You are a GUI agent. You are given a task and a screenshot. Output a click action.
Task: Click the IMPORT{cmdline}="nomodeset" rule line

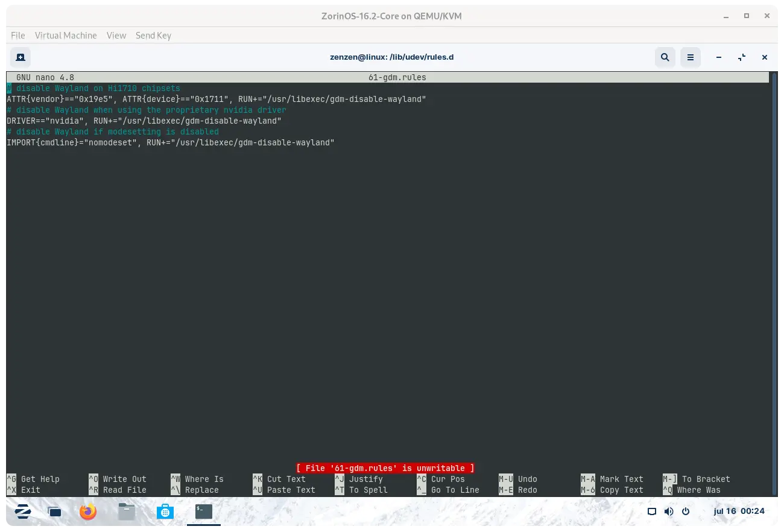(171, 142)
